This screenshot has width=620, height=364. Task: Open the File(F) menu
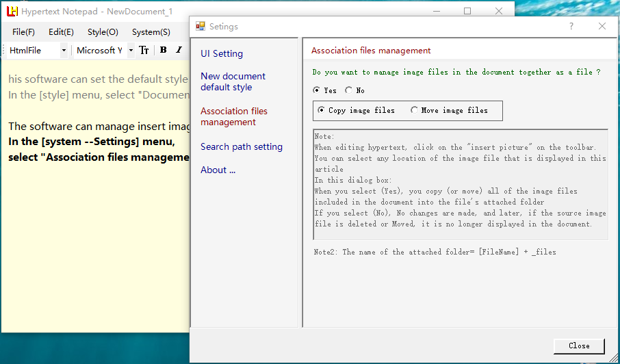tap(23, 32)
